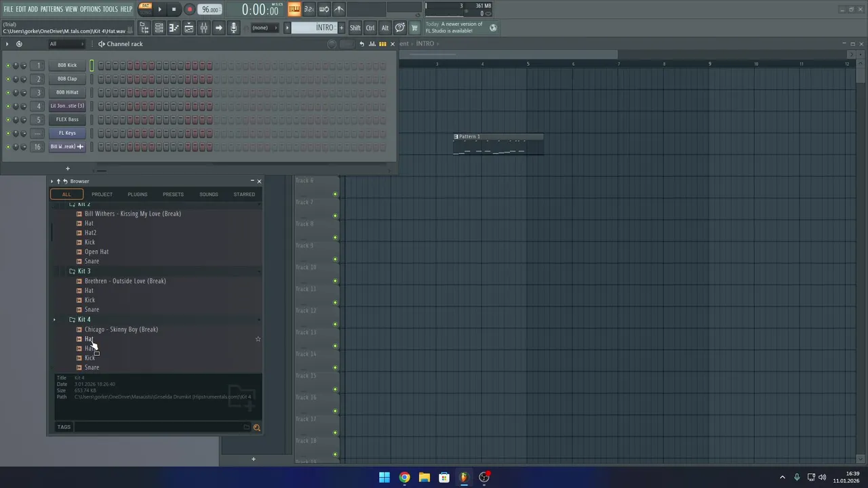
Task: Open the (none) snap dropdown
Action: (265, 28)
